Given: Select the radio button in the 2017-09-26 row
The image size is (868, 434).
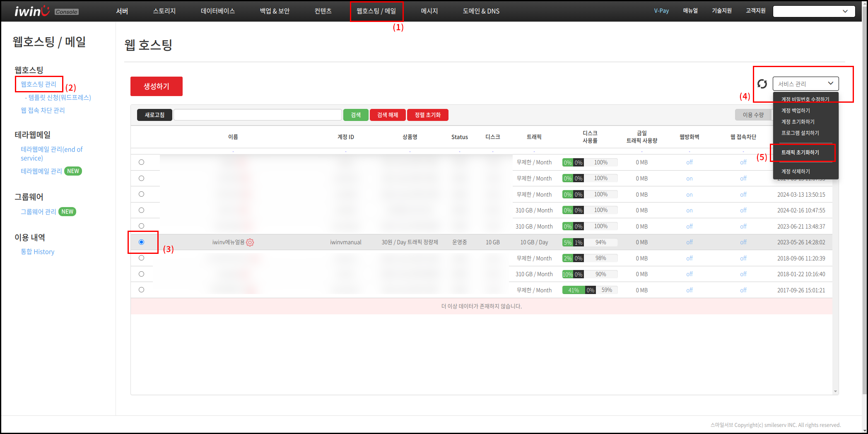Looking at the screenshot, I should click(x=141, y=290).
